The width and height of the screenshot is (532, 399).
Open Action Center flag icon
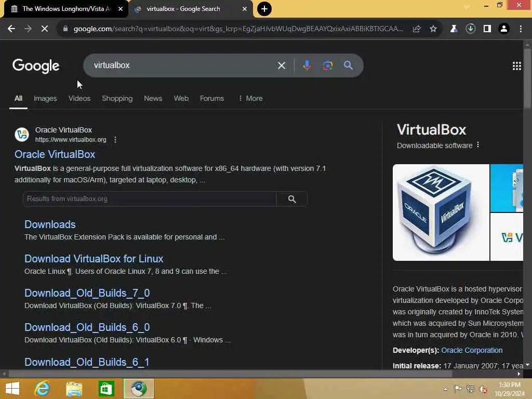458,389
